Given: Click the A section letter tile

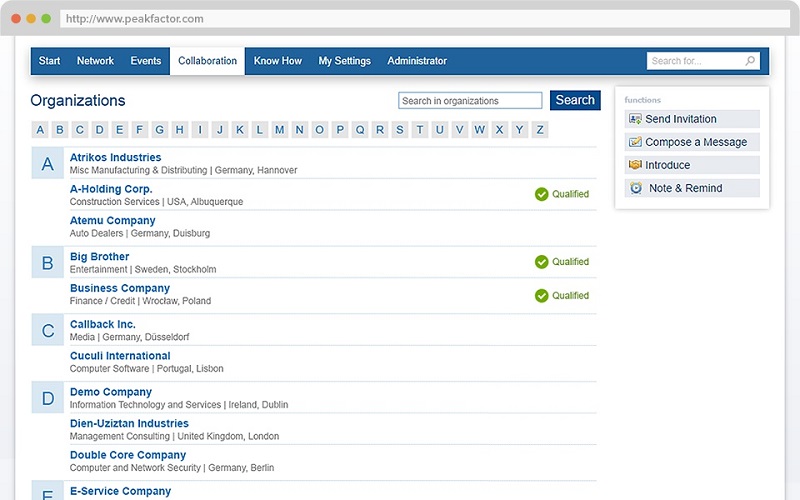Looking at the screenshot, I should (47, 163).
